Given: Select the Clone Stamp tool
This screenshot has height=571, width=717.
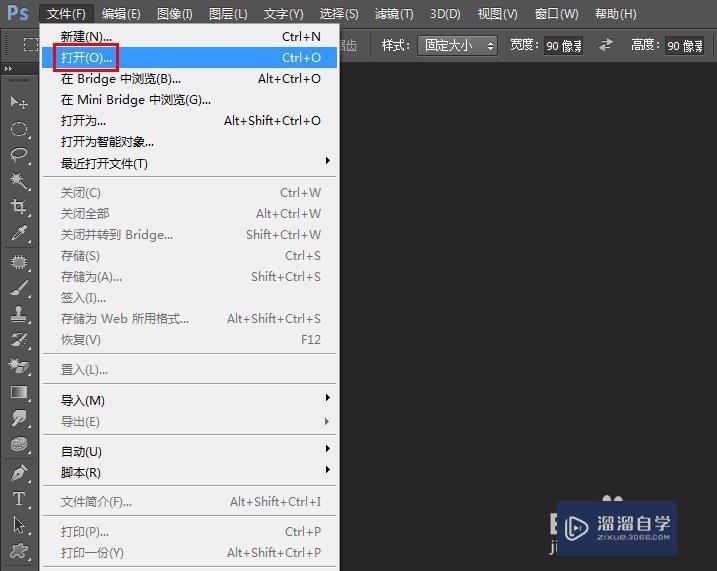Looking at the screenshot, I should coord(19,314).
